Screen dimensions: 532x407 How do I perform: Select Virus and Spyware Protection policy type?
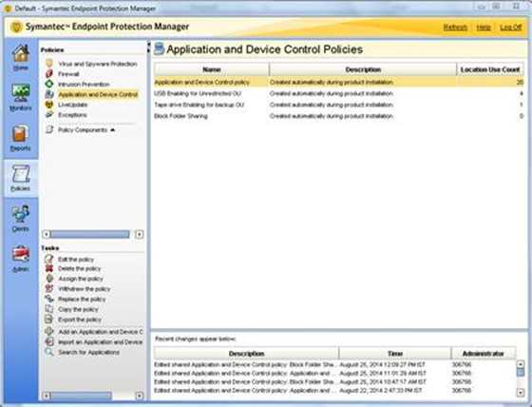[x=97, y=64]
